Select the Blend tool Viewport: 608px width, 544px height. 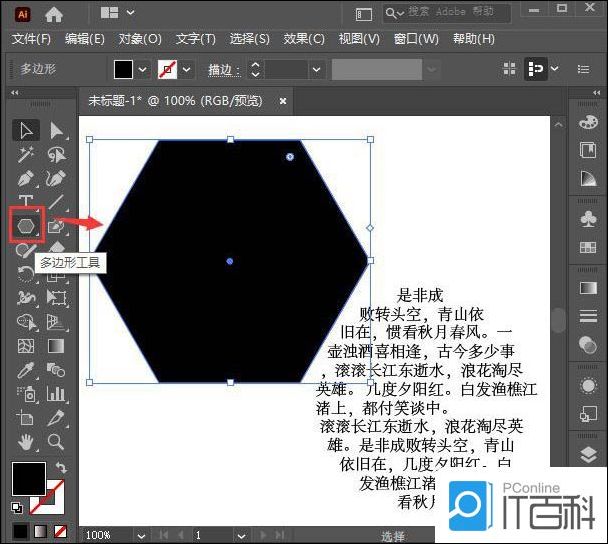[56, 370]
